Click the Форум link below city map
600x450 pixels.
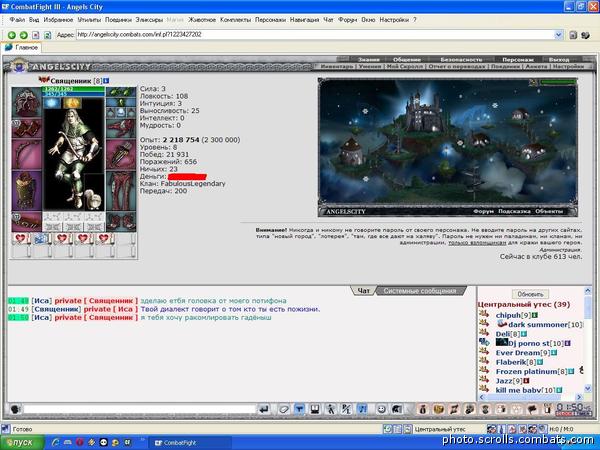pyautogui.click(x=483, y=211)
